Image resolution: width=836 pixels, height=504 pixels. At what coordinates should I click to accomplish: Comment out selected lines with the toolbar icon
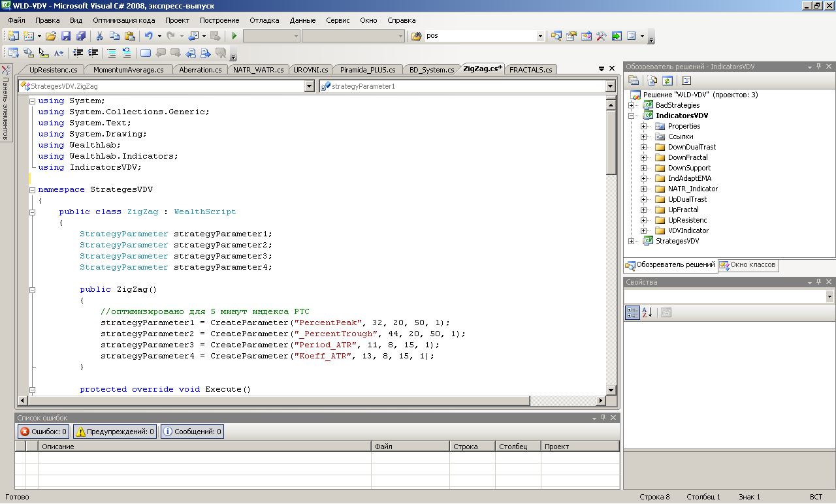tap(112, 53)
